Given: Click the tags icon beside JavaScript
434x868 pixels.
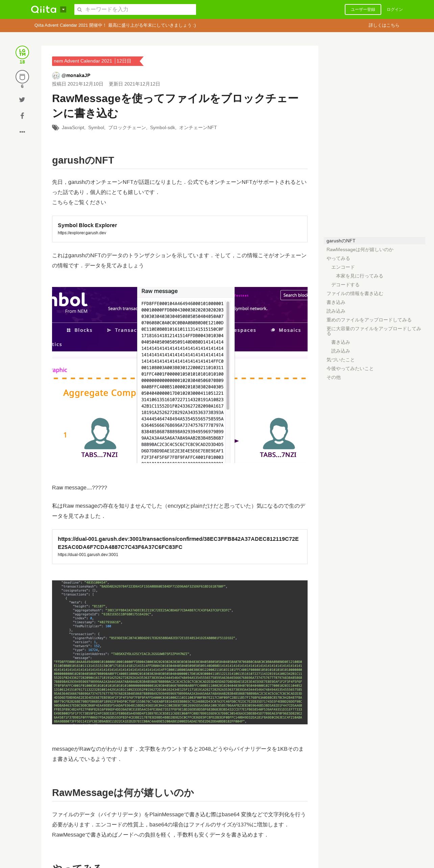Looking at the screenshot, I should pyautogui.click(x=55, y=127).
